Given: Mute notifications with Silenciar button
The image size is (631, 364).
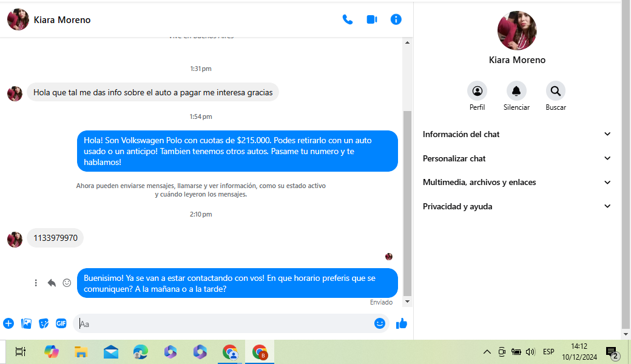Looking at the screenshot, I should [516, 91].
